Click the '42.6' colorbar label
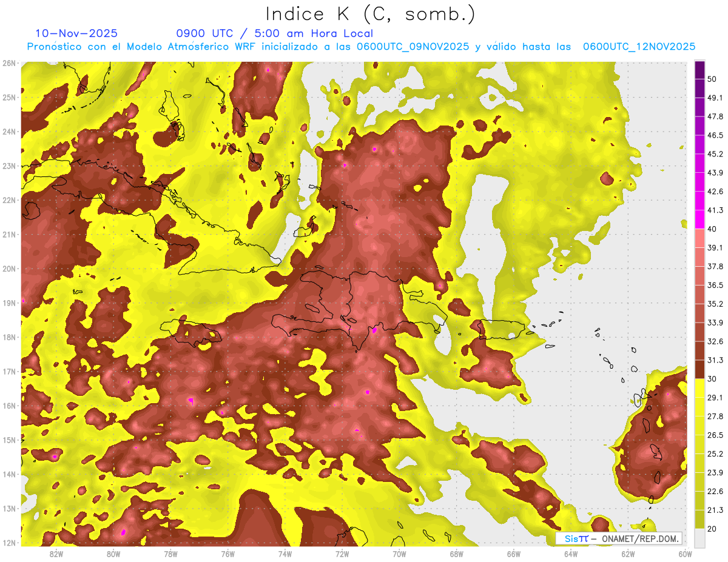Image resolution: width=728 pixels, height=562 pixels. point(715,192)
